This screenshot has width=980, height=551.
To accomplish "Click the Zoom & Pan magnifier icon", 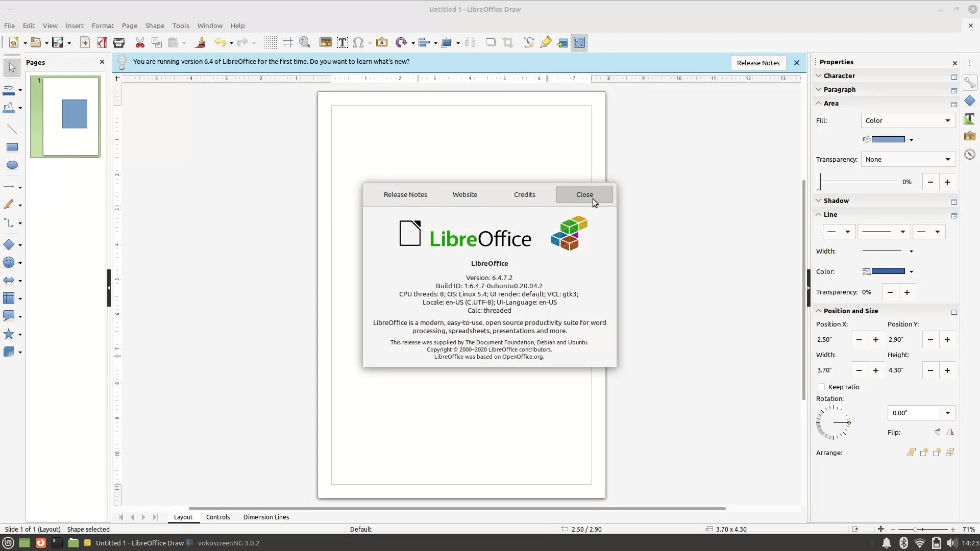I will pos(305,43).
